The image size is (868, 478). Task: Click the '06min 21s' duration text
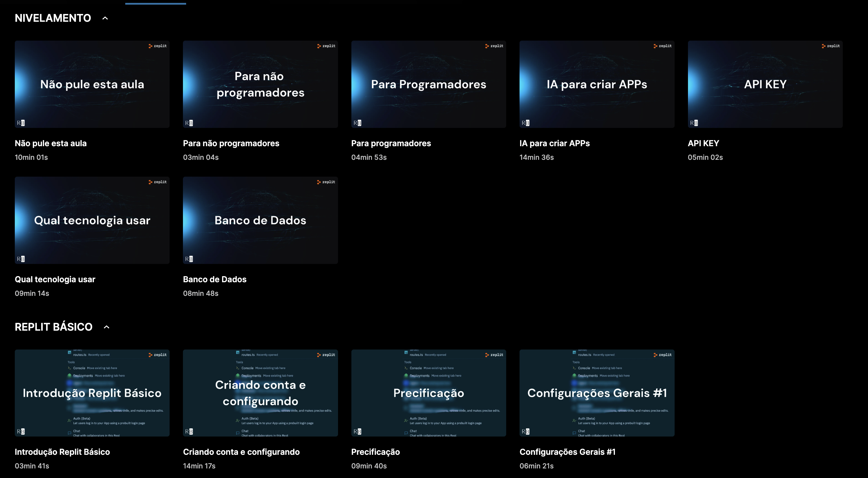[x=537, y=466]
